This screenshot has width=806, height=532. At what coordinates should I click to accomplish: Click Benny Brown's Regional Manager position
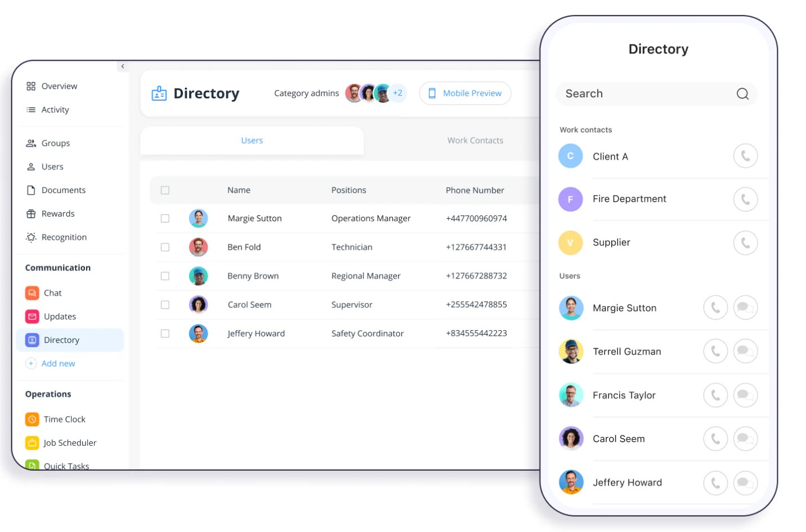click(x=366, y=276)
